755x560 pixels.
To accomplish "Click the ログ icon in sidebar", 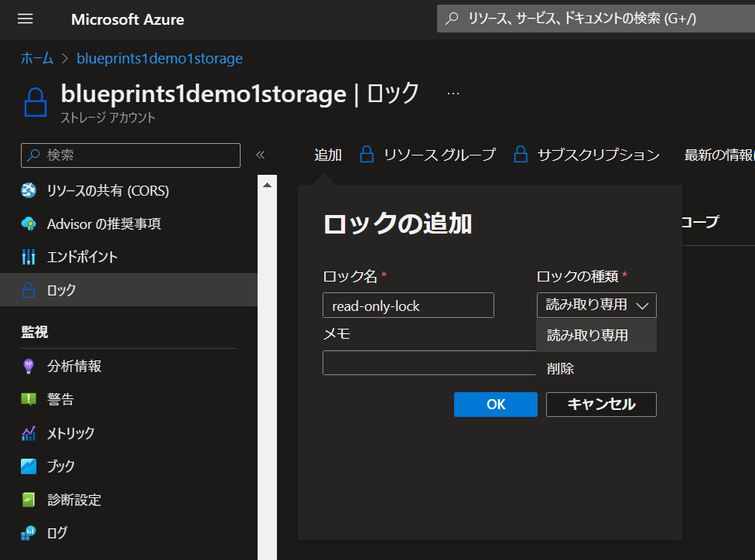I will click(x=29, y=533).
